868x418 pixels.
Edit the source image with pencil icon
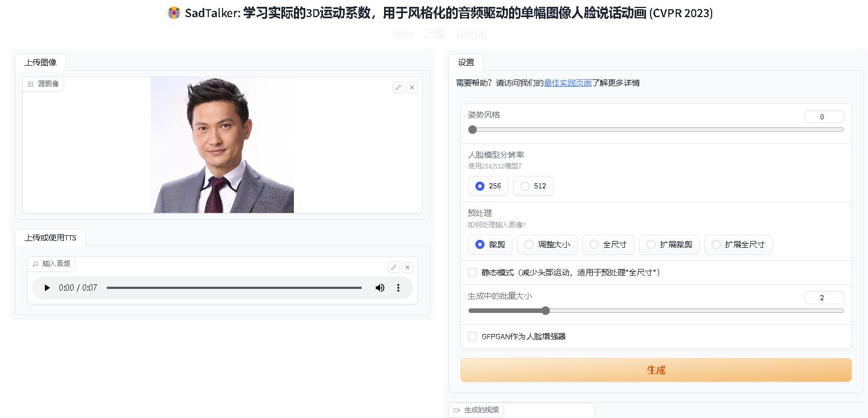pyautogui.click(x=398, y=87)
